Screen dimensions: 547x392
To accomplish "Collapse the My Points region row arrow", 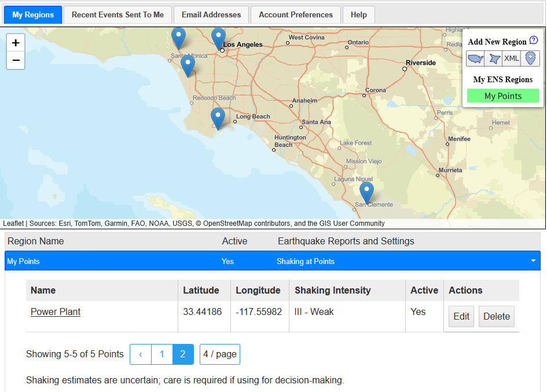I will coord(533,261).
